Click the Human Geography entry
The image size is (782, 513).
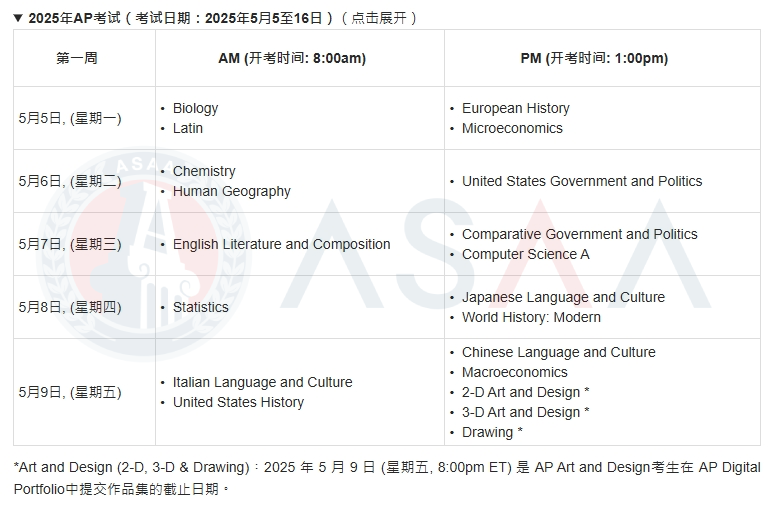pos(232,191)
